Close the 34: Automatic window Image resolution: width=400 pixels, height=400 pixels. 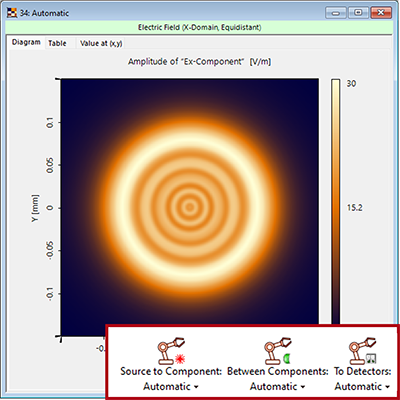click(380, 13)
